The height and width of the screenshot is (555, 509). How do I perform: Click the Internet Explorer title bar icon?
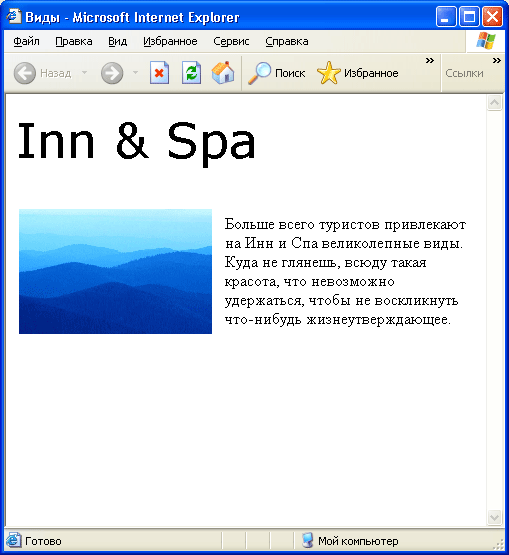click(13, 16)
